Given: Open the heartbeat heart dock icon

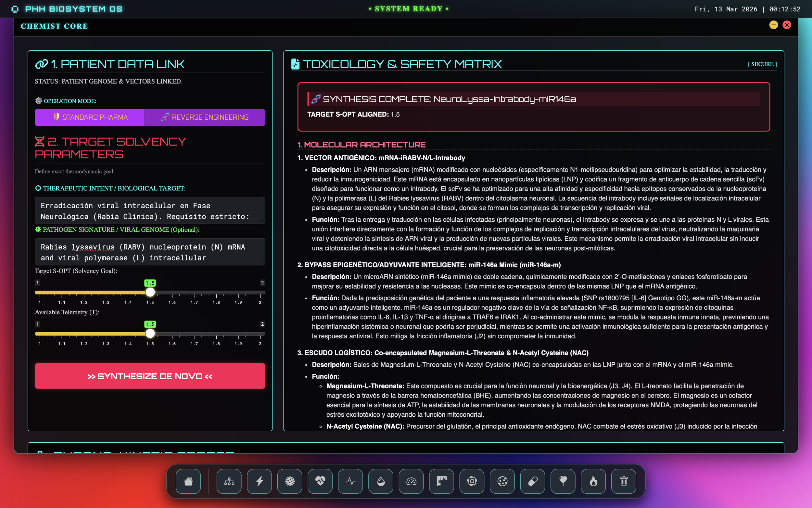Looking at the screenshot, I should (320, 481).
